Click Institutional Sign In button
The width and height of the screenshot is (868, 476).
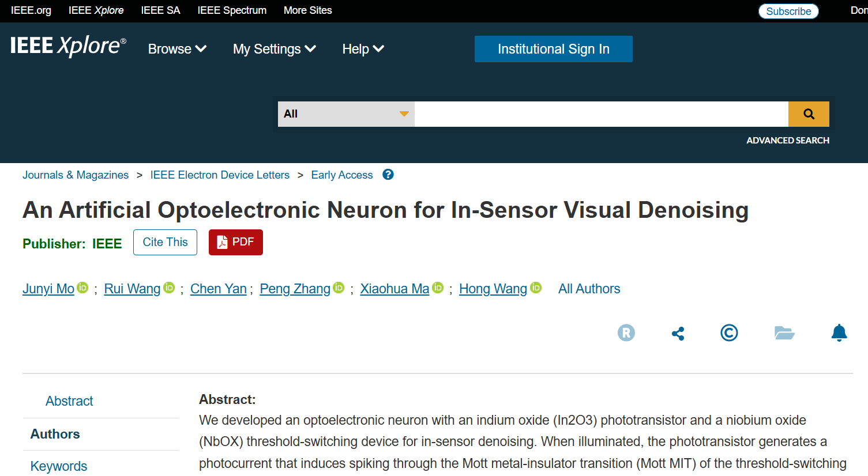pyautogui.click(x=554, y=49)
